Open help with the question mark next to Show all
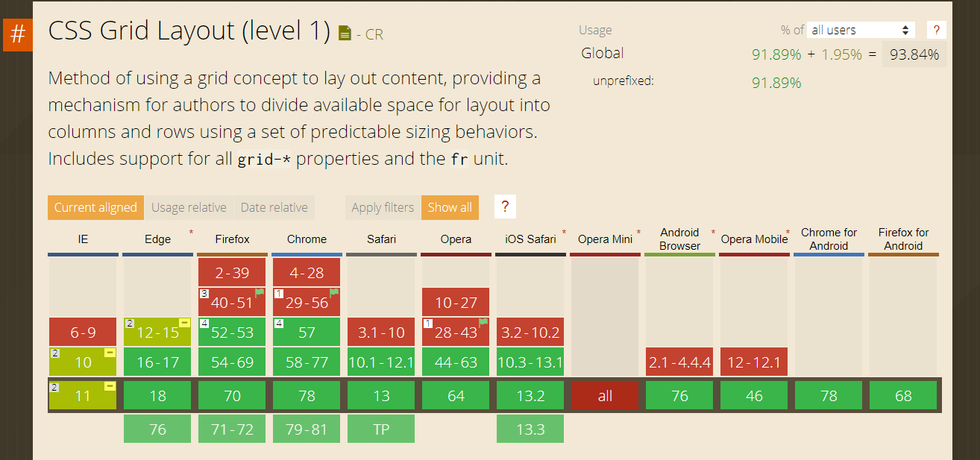The height and width of the screenshot is (460, 980). coord(505,207)
